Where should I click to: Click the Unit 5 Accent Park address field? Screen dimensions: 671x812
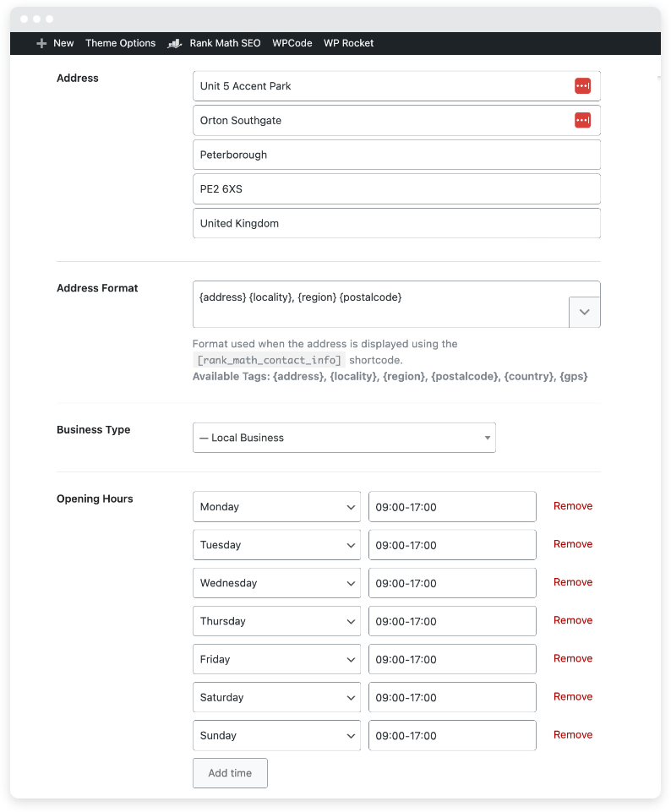coord(396,86)
